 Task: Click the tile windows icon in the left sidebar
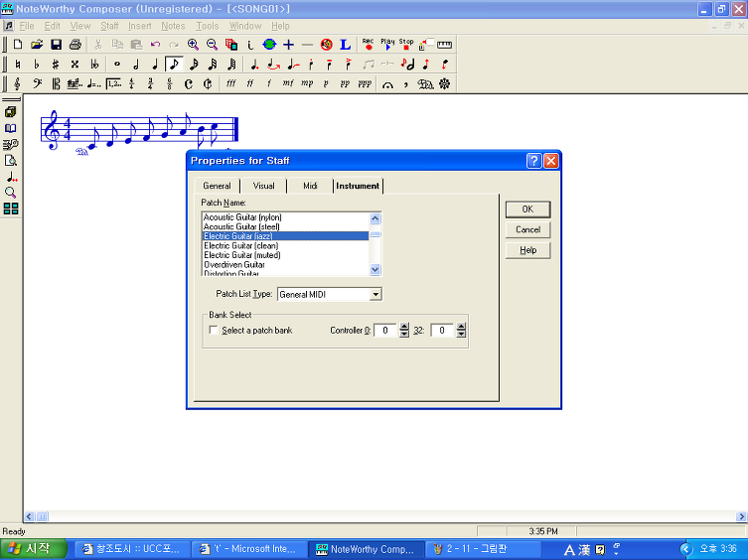coord(11,209)
